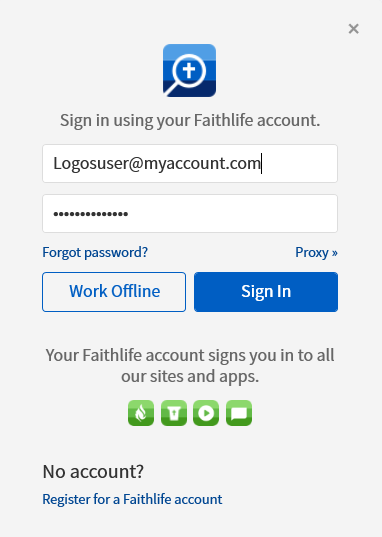
Task: Click the green flame app icon
Action: click(141, 413)
